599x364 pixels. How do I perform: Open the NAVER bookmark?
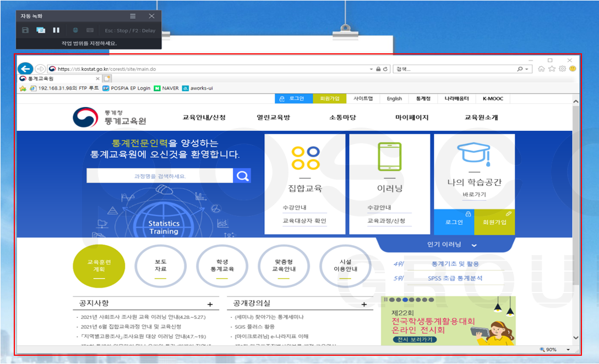coord(166,88)
